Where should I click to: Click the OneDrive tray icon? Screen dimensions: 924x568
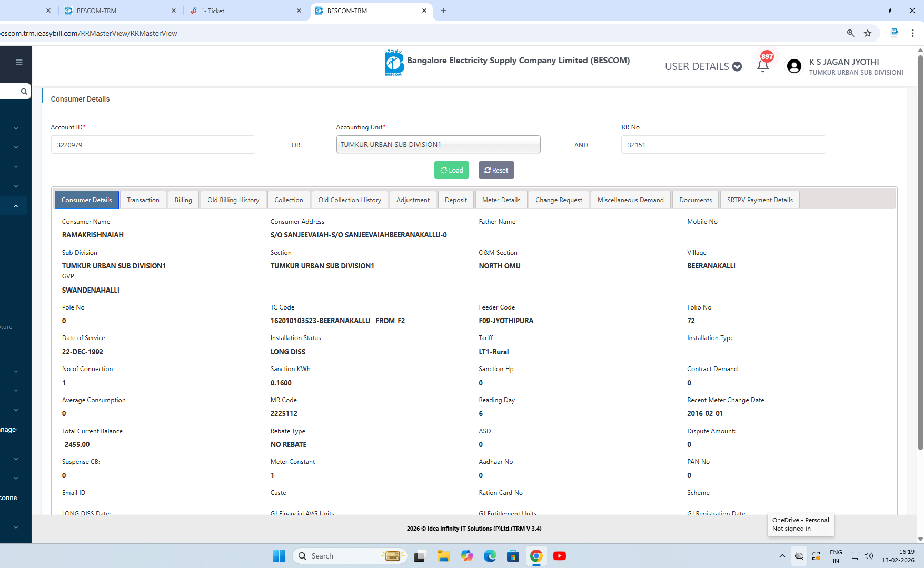coord(799,556)
